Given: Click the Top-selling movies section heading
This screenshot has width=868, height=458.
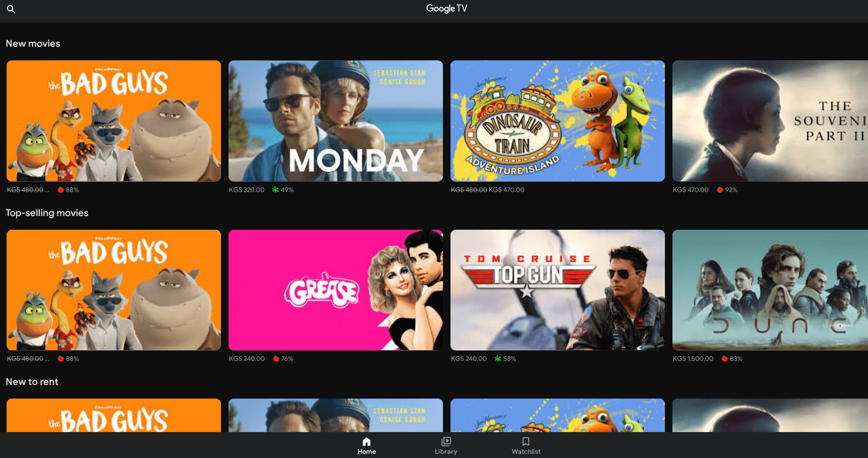Looking at the screenshot, I should coord(47,213).
